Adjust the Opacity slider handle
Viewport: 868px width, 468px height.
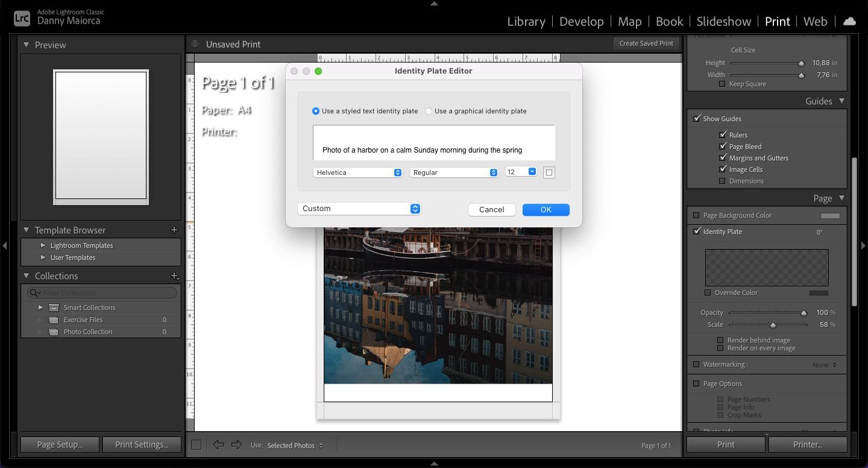[x=804, y=313]
